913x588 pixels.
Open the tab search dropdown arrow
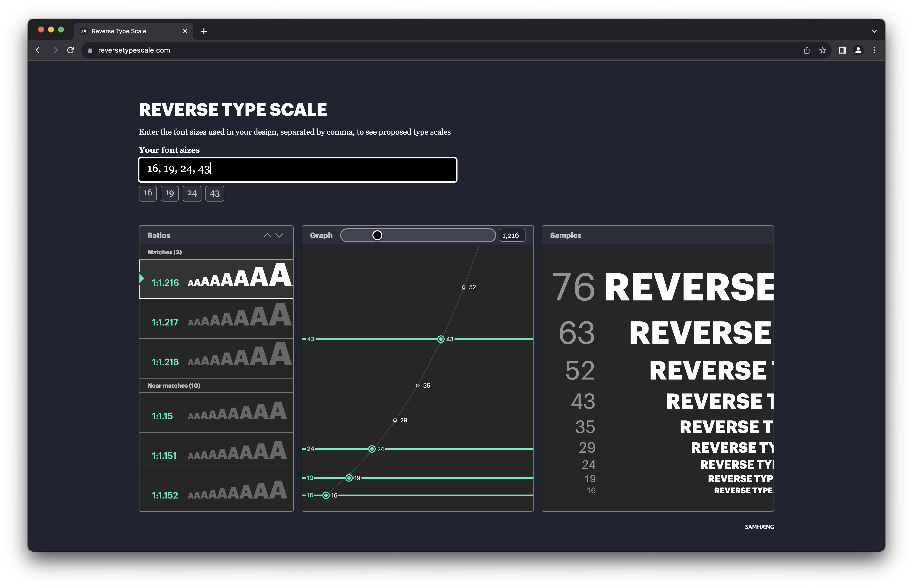[874, 31]
